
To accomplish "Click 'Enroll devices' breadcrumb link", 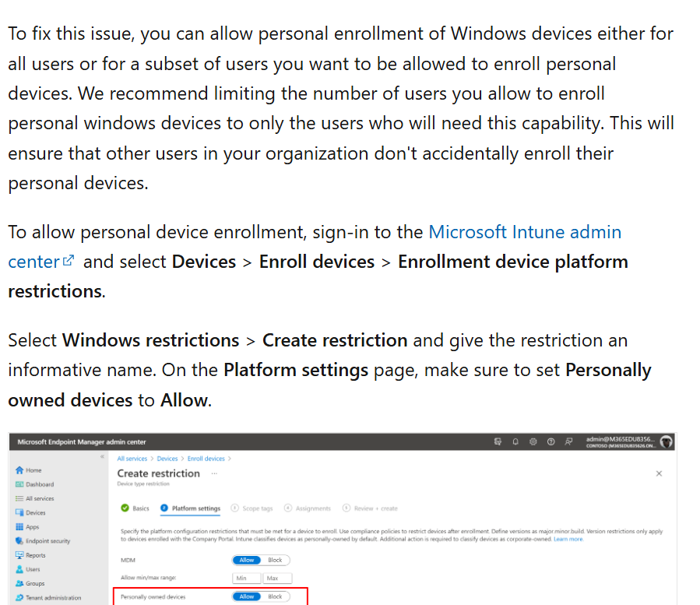I will tap(206, 459).
